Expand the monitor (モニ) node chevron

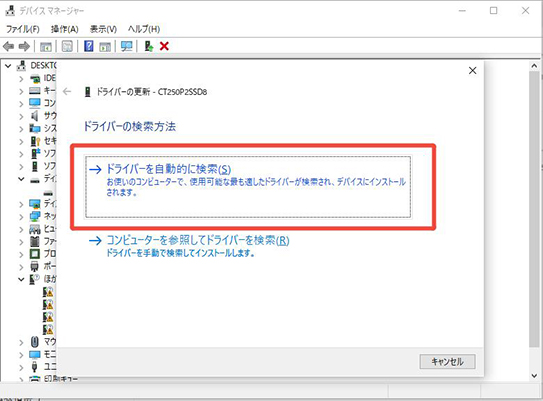tap(21, 355)
